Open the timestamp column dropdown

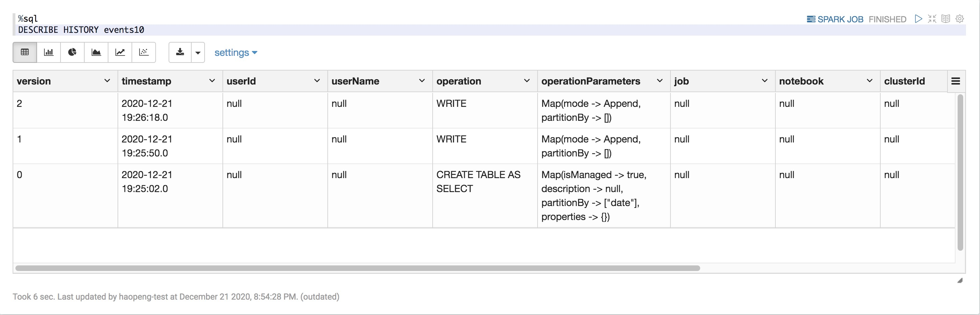[x=212, y=81]
